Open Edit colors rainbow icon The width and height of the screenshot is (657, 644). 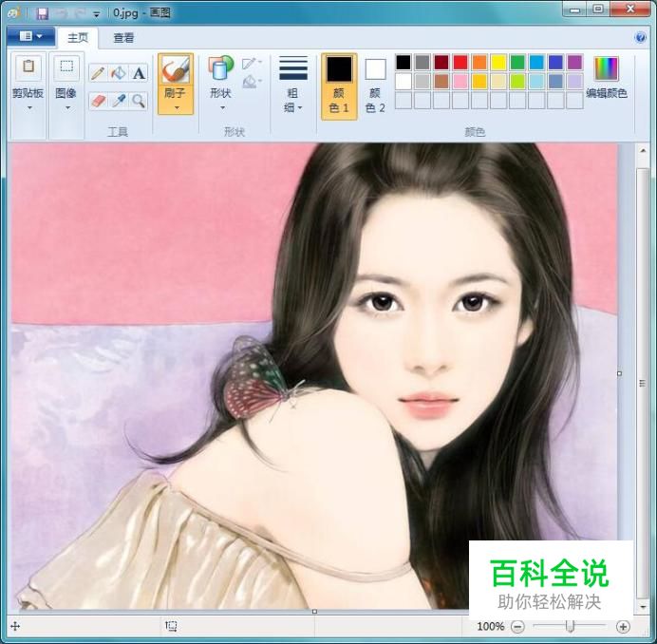(607, 68)
